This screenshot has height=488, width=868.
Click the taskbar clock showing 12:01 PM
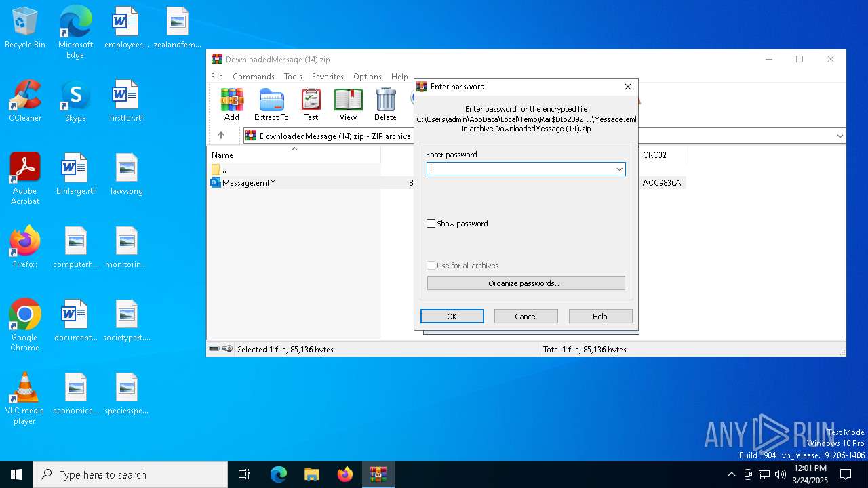810,474
